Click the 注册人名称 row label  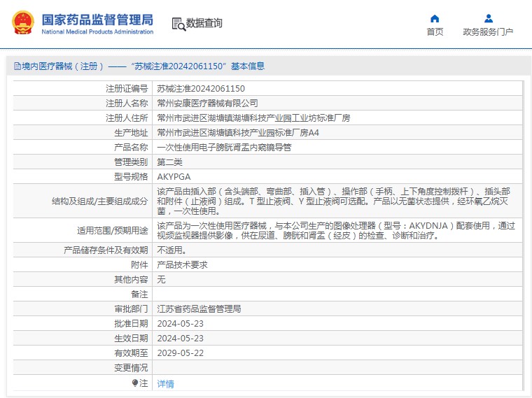127,104
